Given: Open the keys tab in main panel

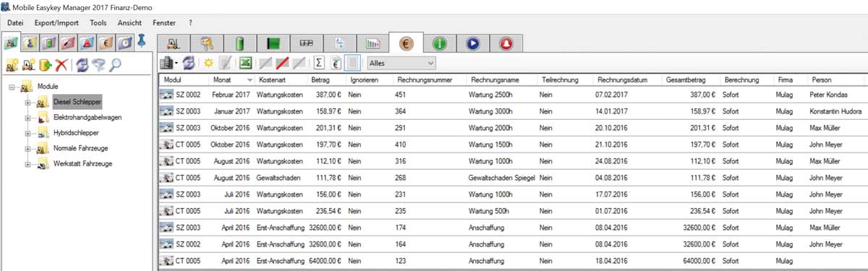Looking at the screenshot, I should coord(207,43).
